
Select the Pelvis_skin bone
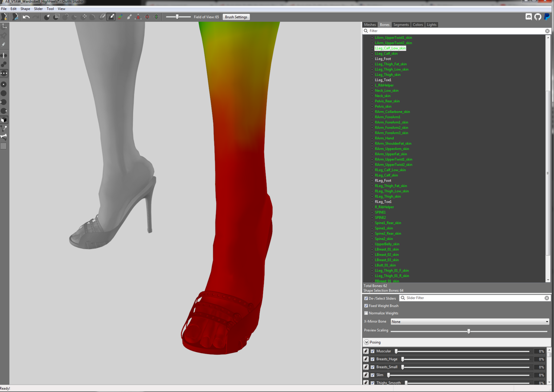(x=383, y=106)
